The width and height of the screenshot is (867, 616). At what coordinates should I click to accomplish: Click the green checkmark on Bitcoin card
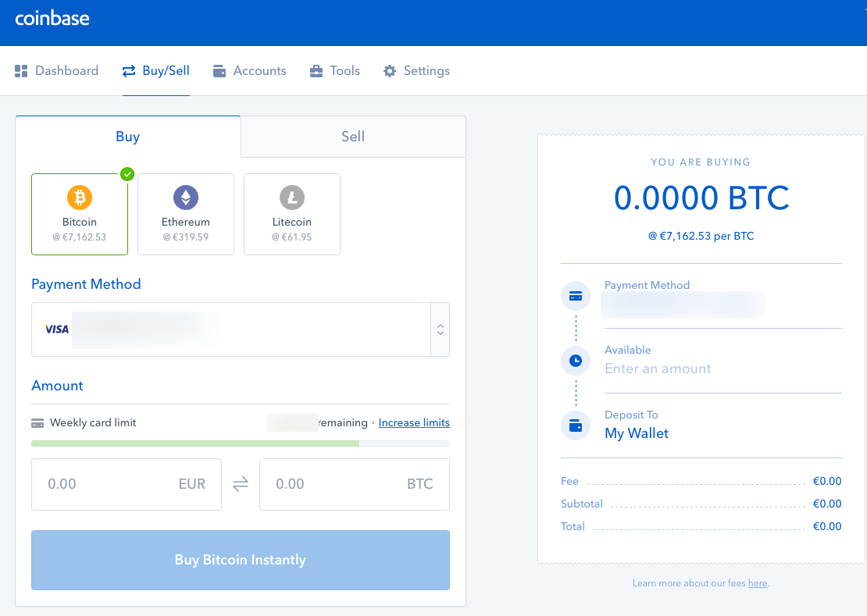click(127, 174)
